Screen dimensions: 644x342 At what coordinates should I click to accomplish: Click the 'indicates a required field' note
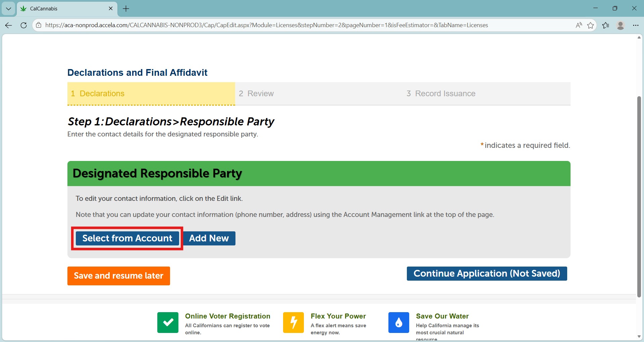(x=525, y=145)
